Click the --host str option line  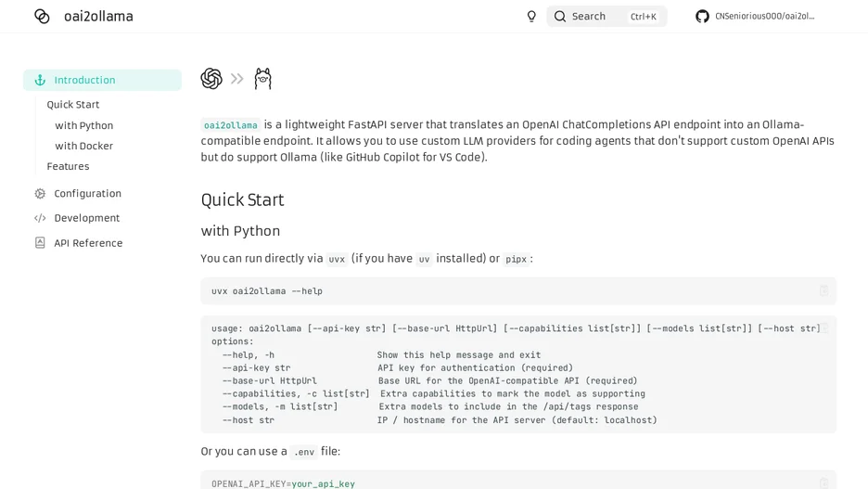[440, 420]
